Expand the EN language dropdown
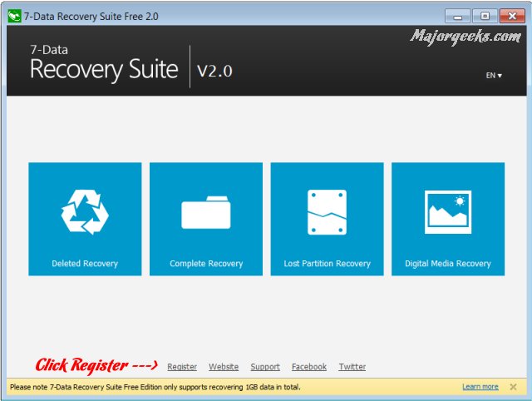Image resolution: width=532 pixels, height=401 pixels. [x=494, y=76]
